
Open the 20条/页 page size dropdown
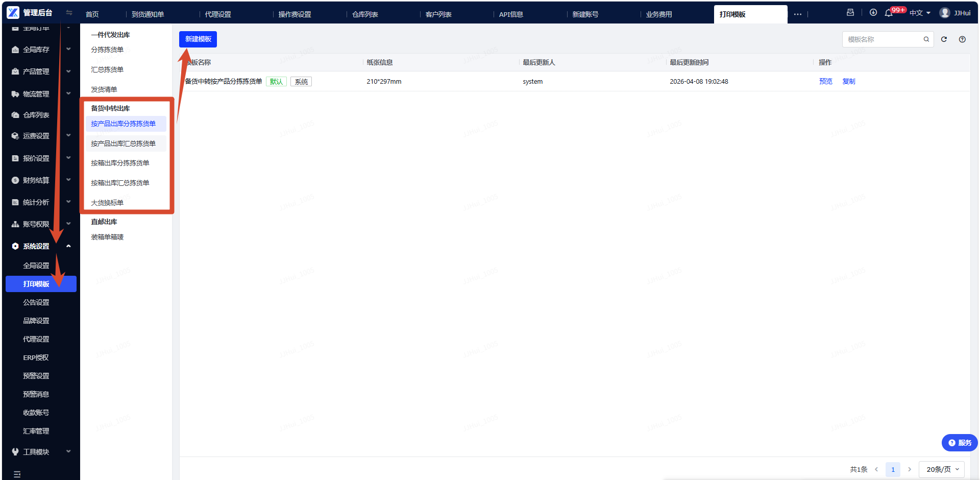(942, 469)
